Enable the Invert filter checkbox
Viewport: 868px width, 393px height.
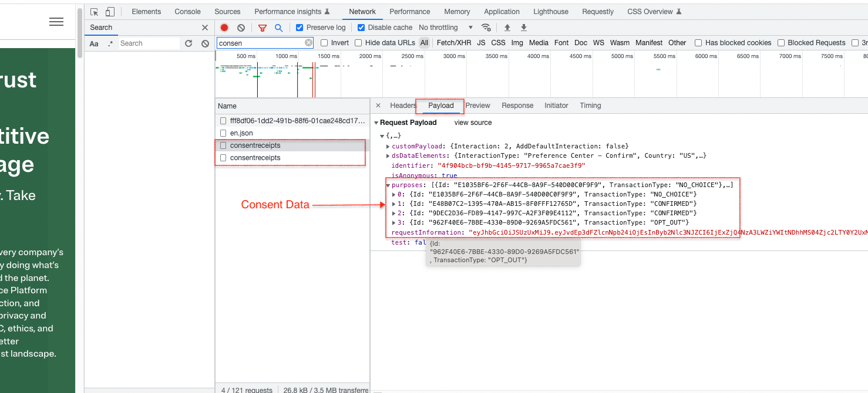[324, 42]
